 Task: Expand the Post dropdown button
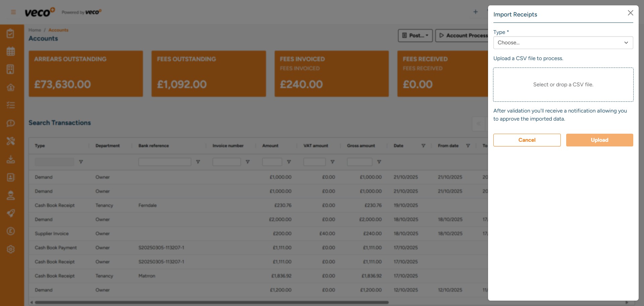click(x=415, y=36)
